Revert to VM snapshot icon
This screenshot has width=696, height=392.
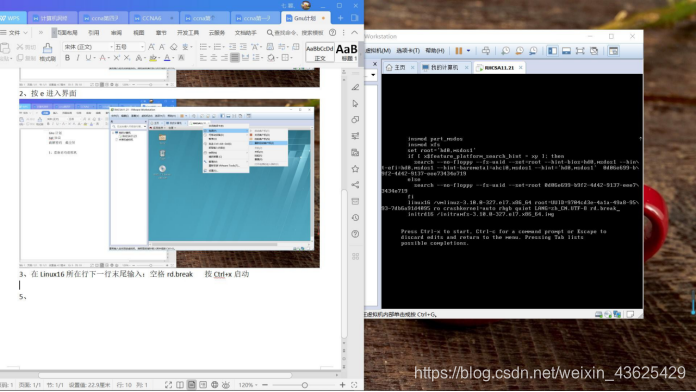pos(519,51)
